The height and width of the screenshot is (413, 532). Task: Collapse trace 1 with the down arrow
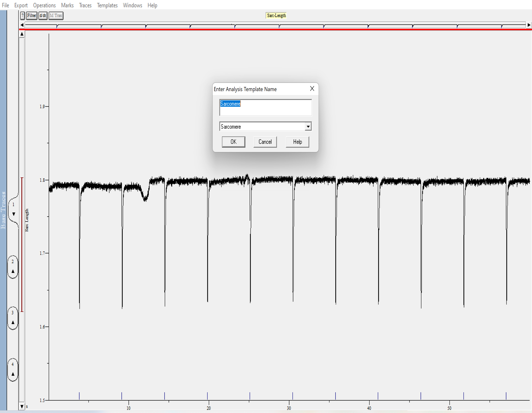click(14, 214)
